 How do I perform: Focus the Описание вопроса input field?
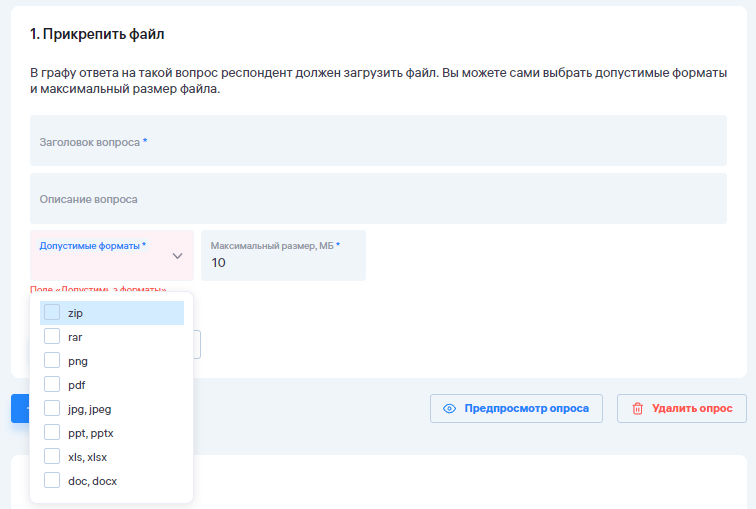click(x=378, y=199)
